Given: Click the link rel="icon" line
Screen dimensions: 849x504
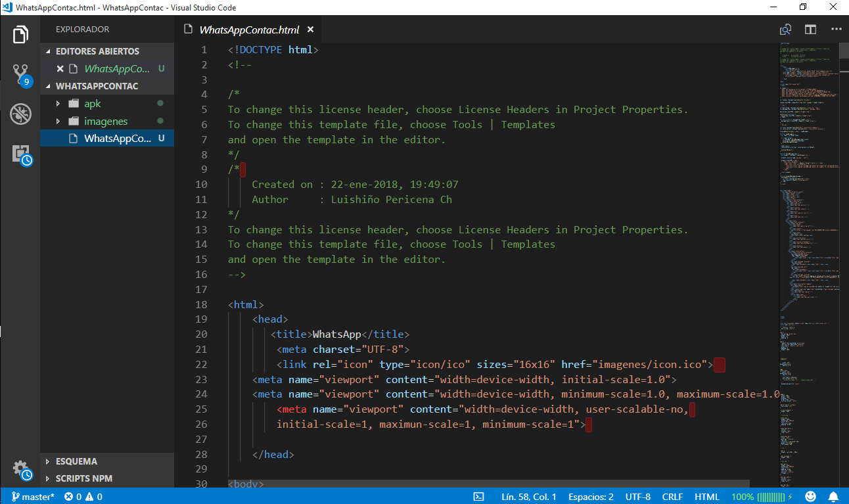Looking at the screenshot, I should 495,365.
